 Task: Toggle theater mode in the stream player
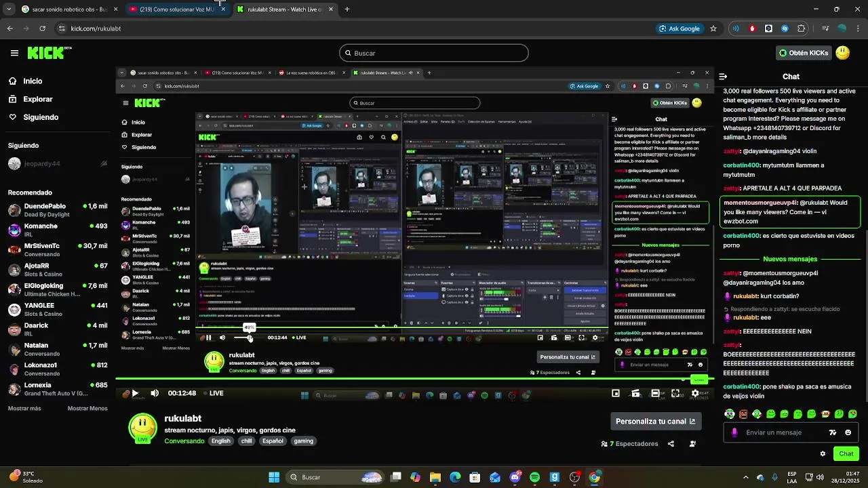[656, 393]
